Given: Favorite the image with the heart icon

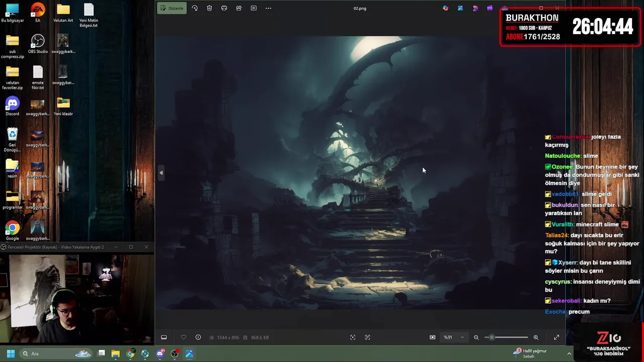Looking at the screenshot, I should coord(183,337).
